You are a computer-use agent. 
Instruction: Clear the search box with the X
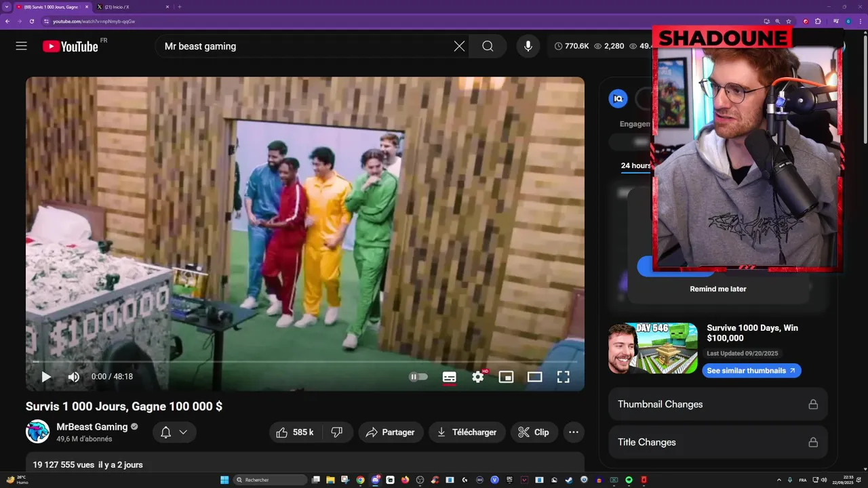459,46
